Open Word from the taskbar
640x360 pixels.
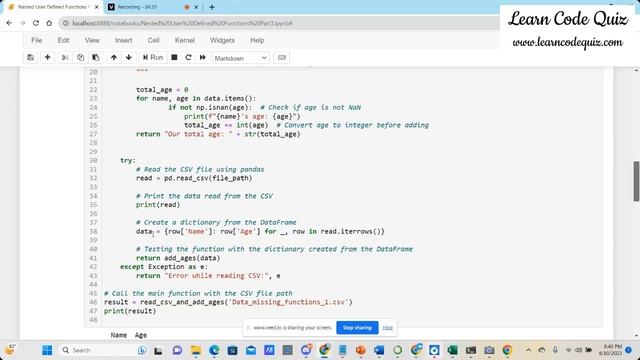(x=379, y=350)
